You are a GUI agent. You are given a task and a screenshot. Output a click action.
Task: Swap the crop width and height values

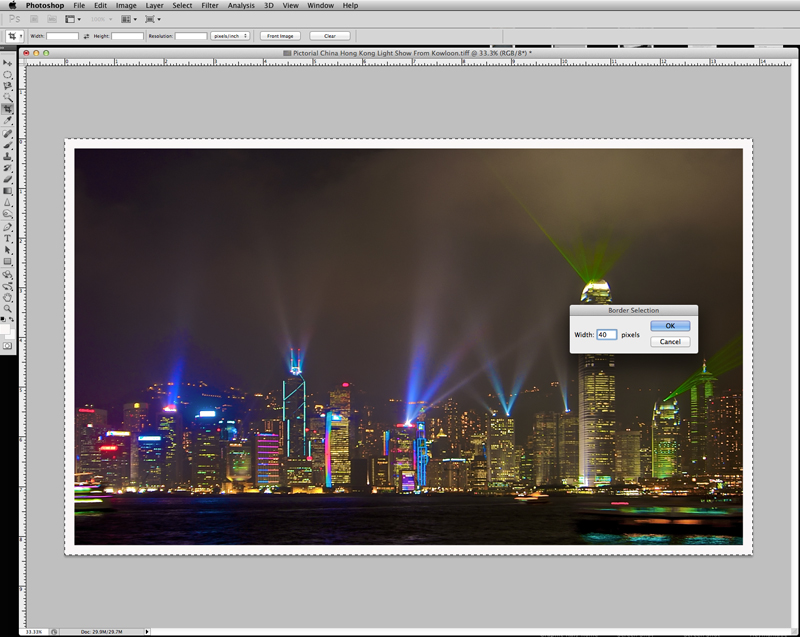tap(86, 36)
